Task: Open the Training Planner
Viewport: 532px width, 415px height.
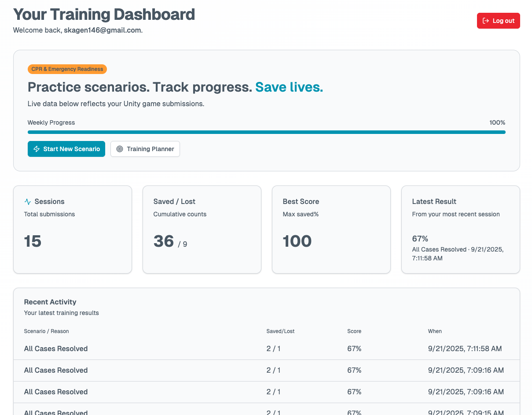Action: pos(145,149)
